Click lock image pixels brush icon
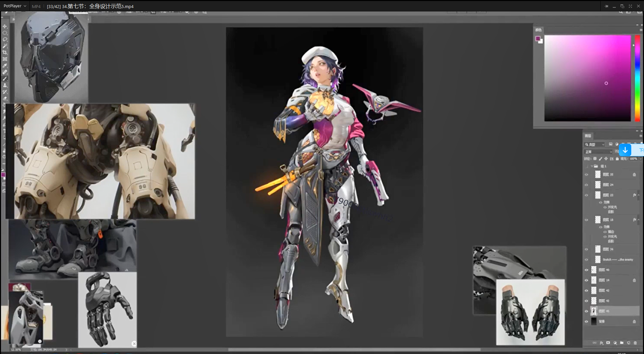The image size is (644, 354). 600,159
